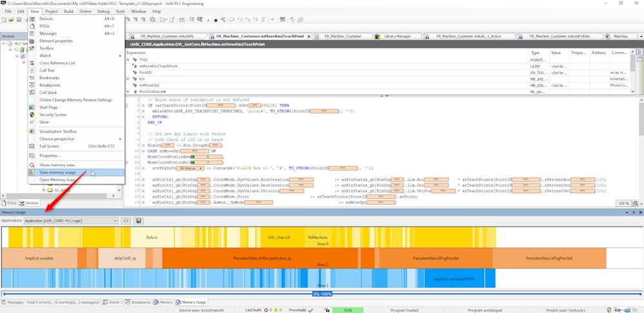Click the magnifier icon next to 100% zoom
The image size is (644, 313).
tap(635, 204)
